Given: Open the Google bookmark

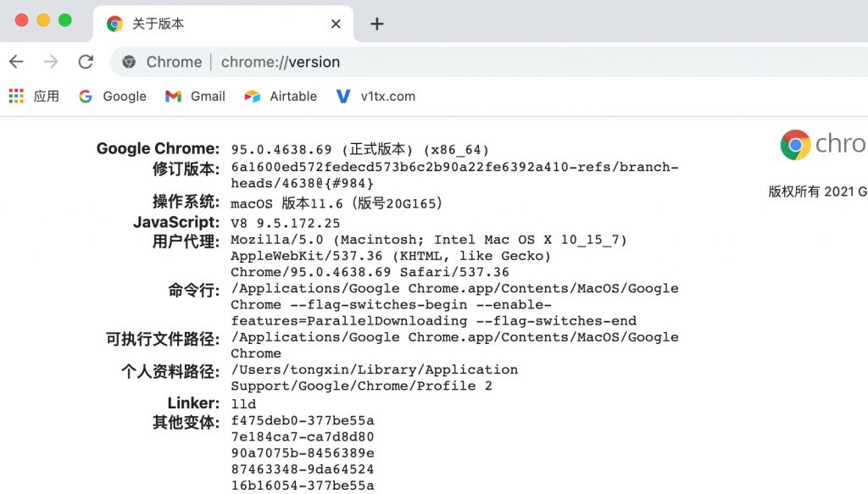Looking at the screenshot, I should pyautogui.click(x=113, y=97).
